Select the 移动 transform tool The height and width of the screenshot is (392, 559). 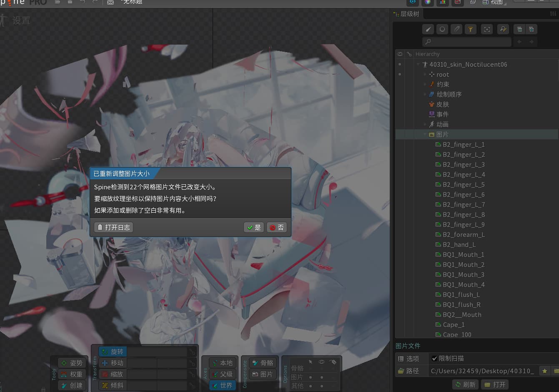113,363
